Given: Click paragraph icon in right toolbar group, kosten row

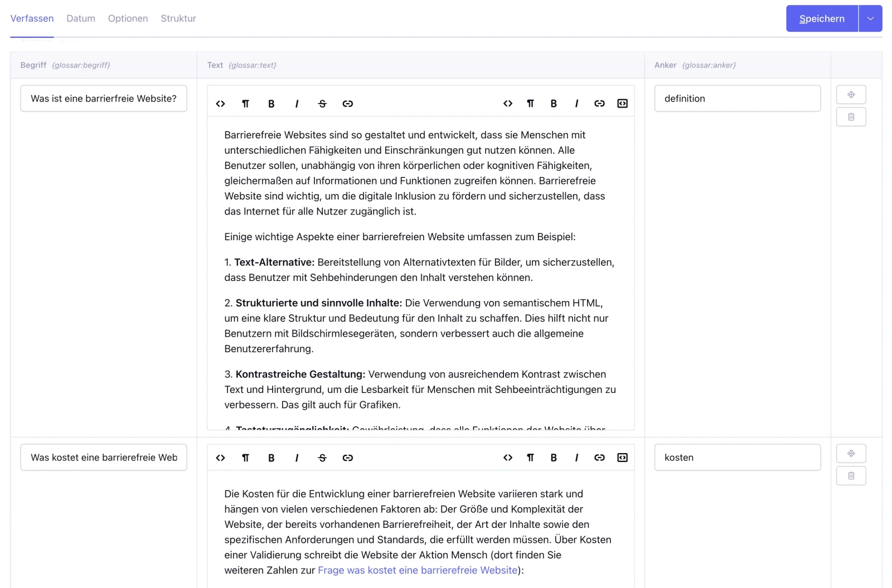Looking at the screenshot, I should [x=531, y=458].
